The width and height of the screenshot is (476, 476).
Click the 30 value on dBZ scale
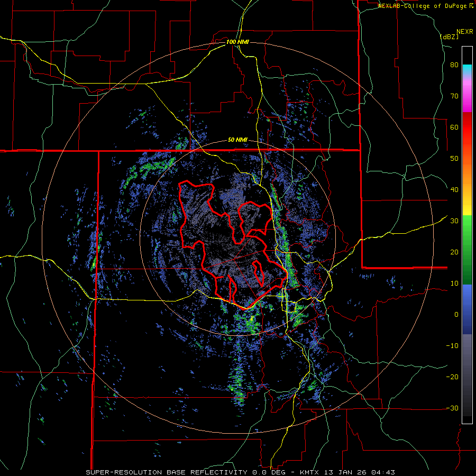(454, 221)
